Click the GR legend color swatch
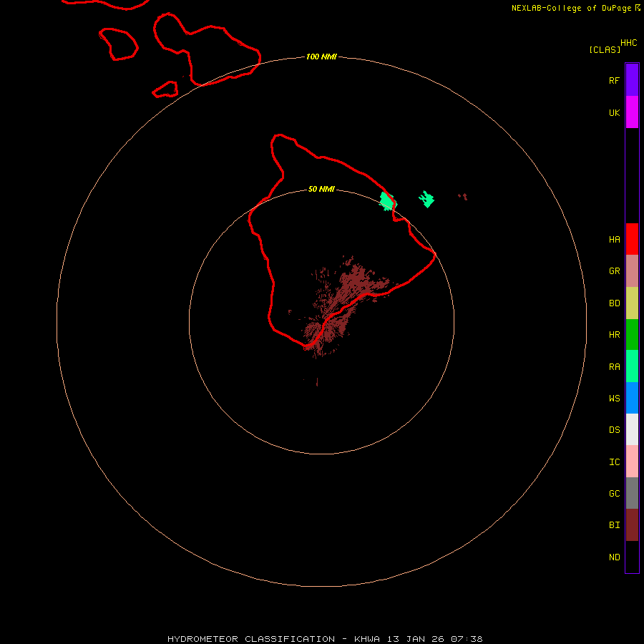This screenshot has height=644, width=644. pos(632,271)
